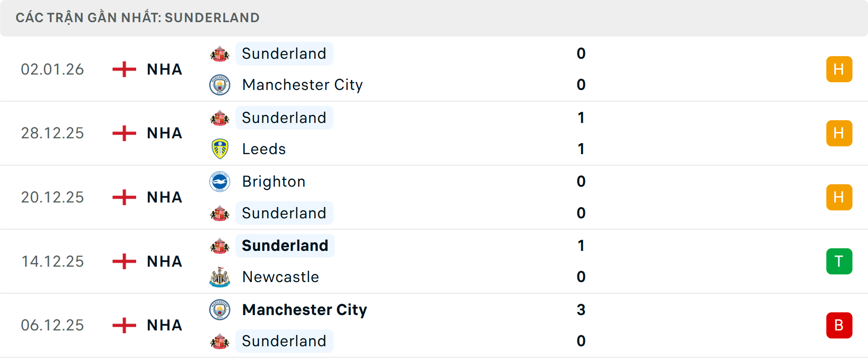
Task: Click the Newcastle club crest icon
Action: (x=220, y=277)
